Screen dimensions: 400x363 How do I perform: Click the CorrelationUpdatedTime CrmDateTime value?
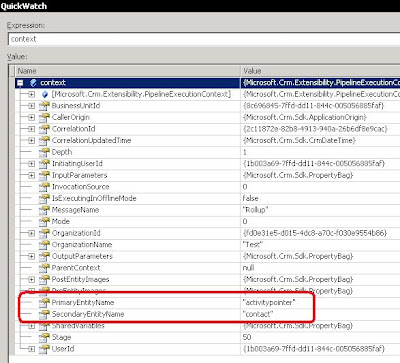pyautogui.click(x=299, y=141)
